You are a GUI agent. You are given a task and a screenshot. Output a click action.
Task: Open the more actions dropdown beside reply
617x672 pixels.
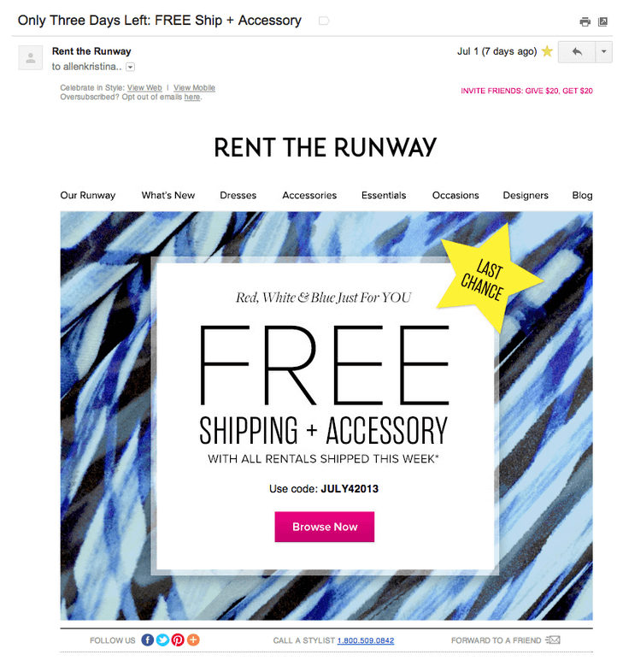pos(603,52)
